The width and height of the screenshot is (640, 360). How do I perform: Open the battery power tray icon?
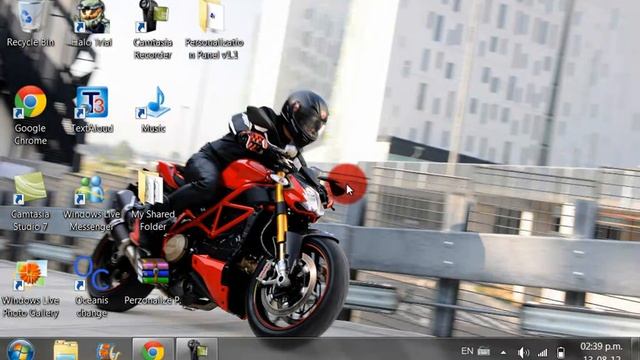[561, 352]
